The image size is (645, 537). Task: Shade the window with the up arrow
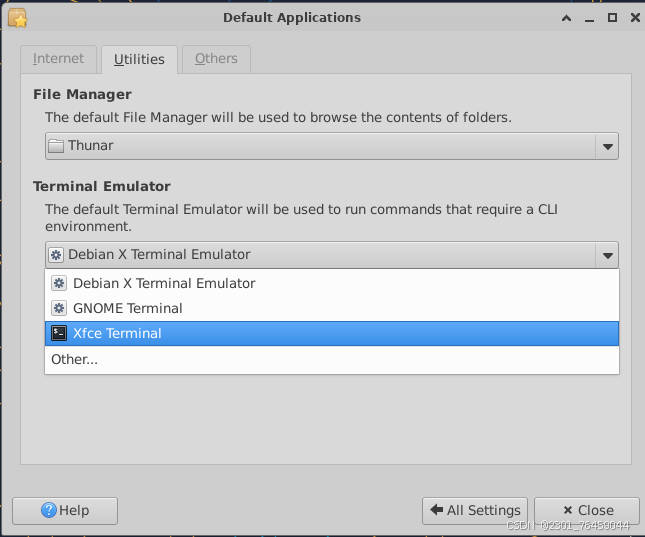pos(566,18)
